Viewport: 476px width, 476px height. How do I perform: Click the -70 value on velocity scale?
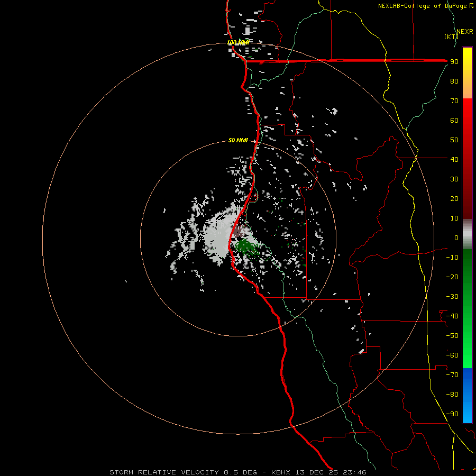[x=452, y=375]
